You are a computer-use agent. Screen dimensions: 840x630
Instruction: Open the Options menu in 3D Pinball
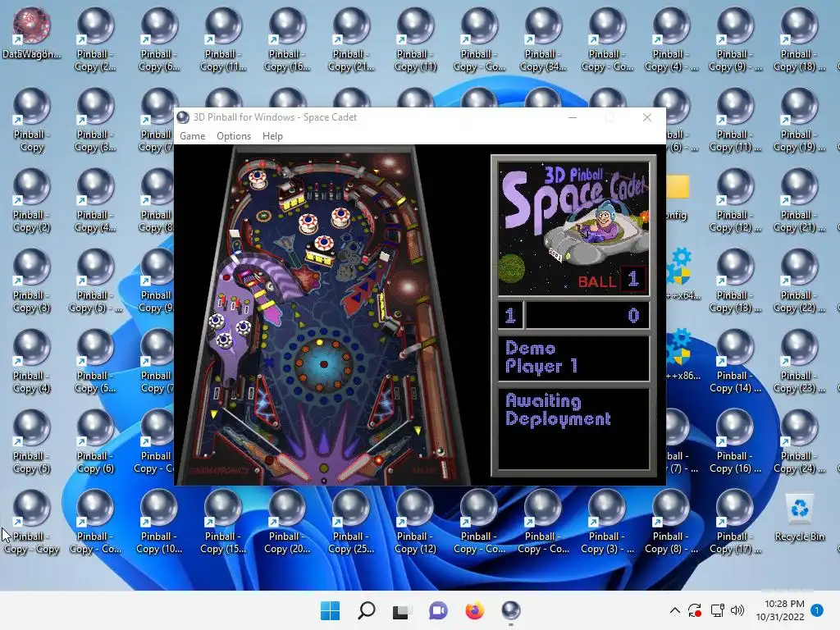(x=234, y=136)
